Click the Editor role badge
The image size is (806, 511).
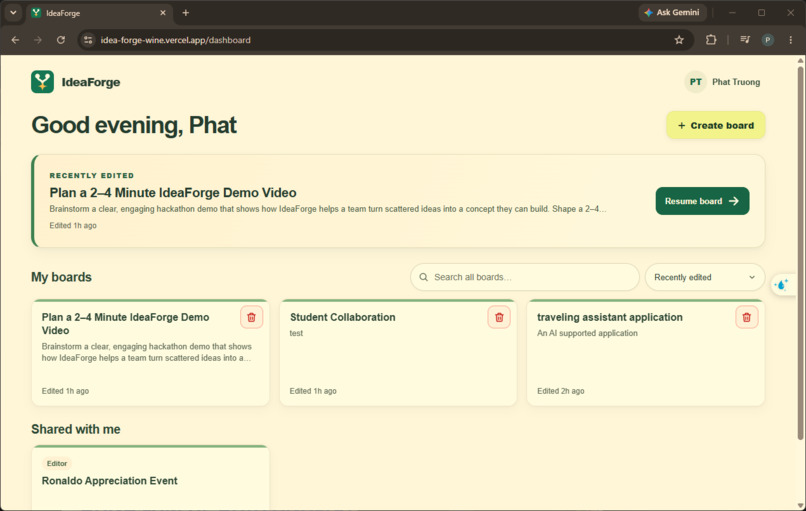[57, 463]
